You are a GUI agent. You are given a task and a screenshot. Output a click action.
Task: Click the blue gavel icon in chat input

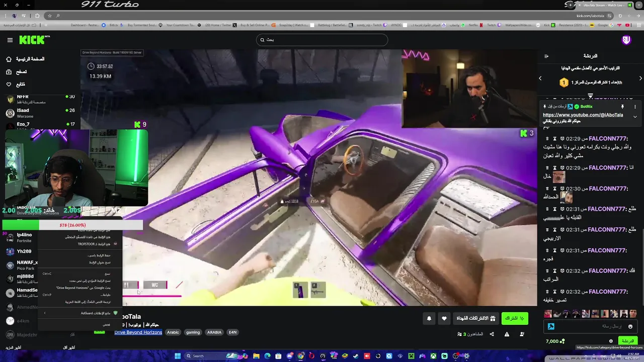click(x=551, y=327)
